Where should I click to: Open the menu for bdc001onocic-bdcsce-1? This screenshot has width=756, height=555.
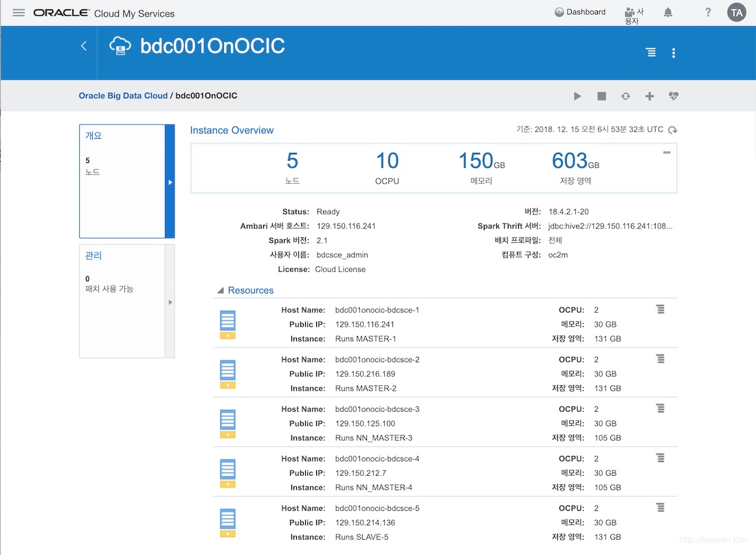tap(660, 309)
